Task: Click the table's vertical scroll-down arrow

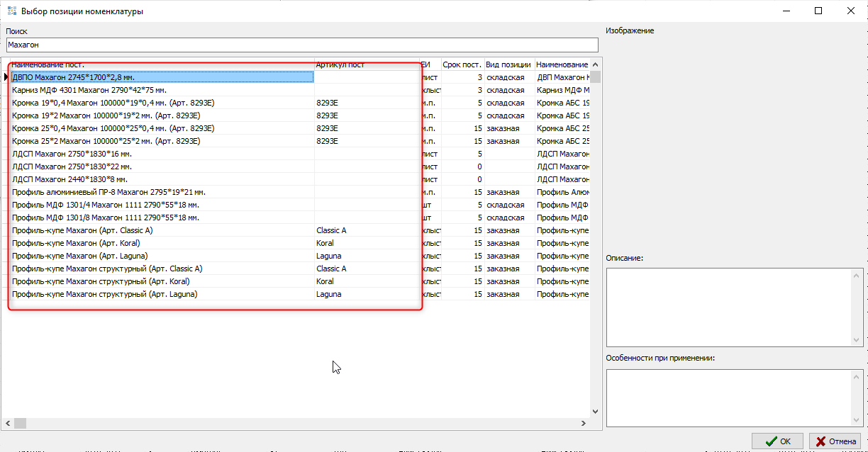Action: (x=596, y=411)
